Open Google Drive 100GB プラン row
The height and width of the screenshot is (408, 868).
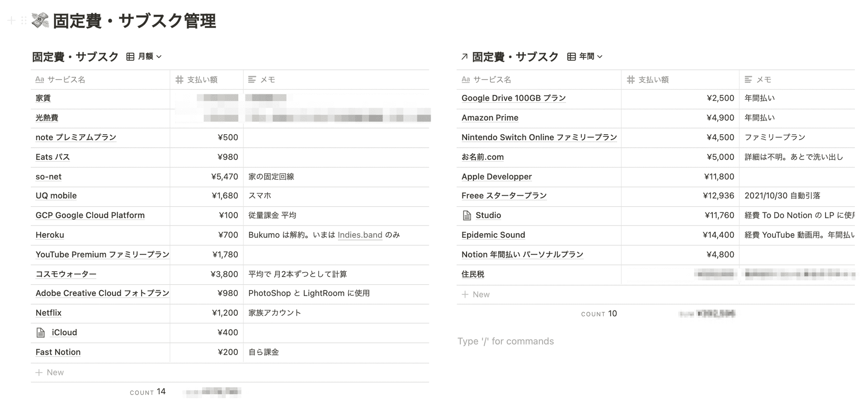point(514,98)
